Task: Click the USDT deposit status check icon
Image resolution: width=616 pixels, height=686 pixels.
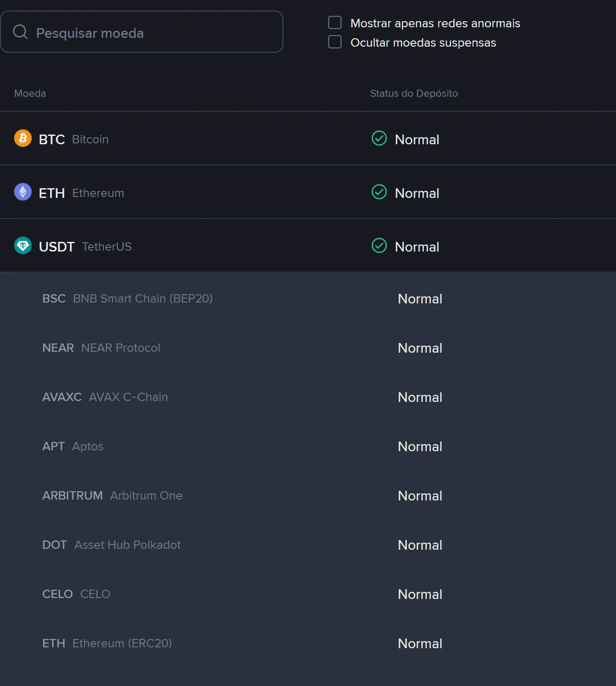Action: [379, 245]
